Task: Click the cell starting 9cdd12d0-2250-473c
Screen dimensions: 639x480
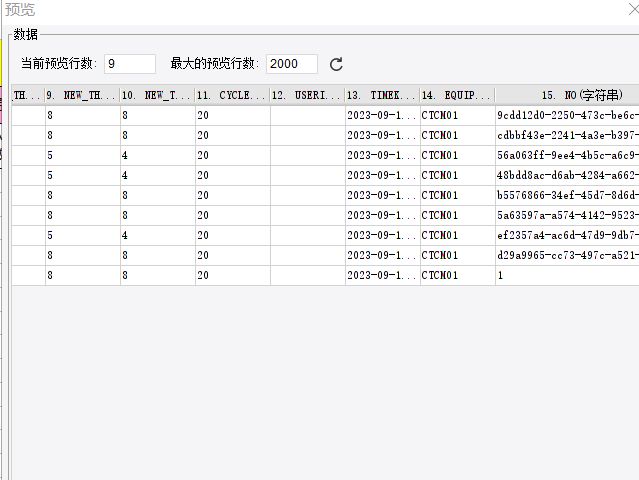Action: point(567,115)
